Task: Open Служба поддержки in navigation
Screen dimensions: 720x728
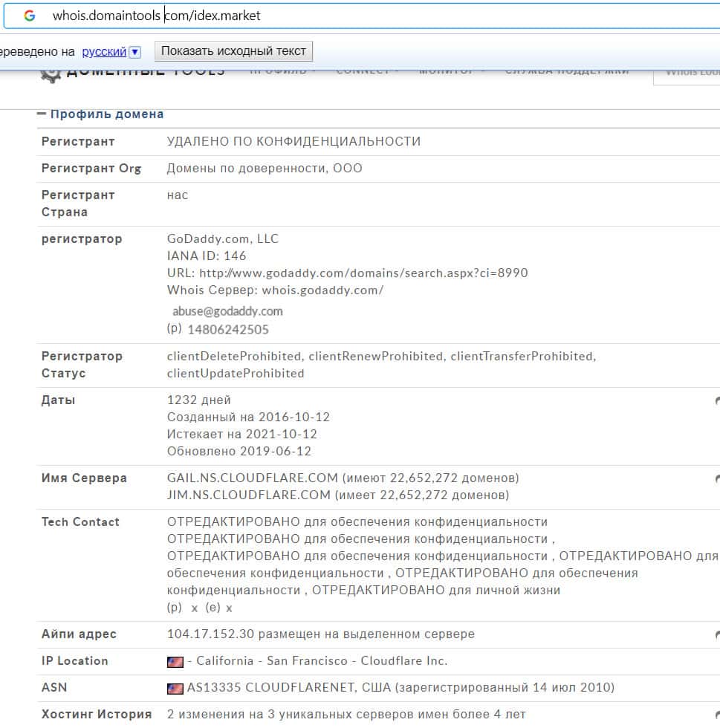Action: pyautogui.click(x=566, y=72)
